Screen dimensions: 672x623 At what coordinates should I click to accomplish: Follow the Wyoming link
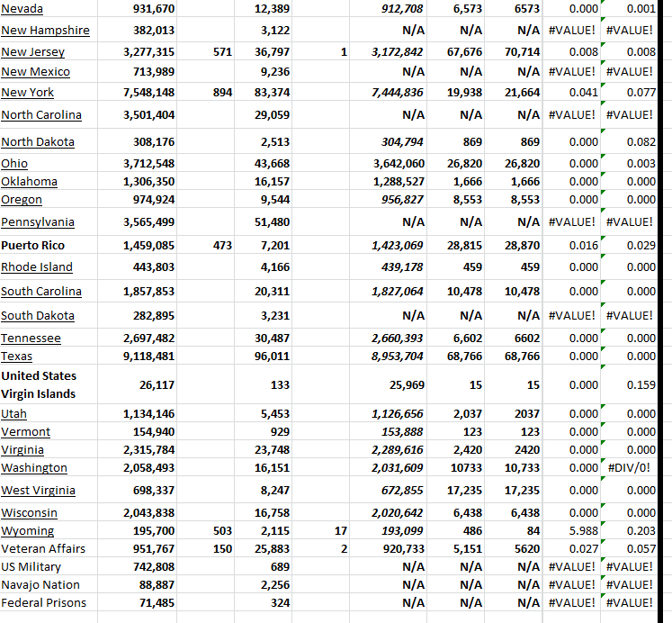coord(27,530)
